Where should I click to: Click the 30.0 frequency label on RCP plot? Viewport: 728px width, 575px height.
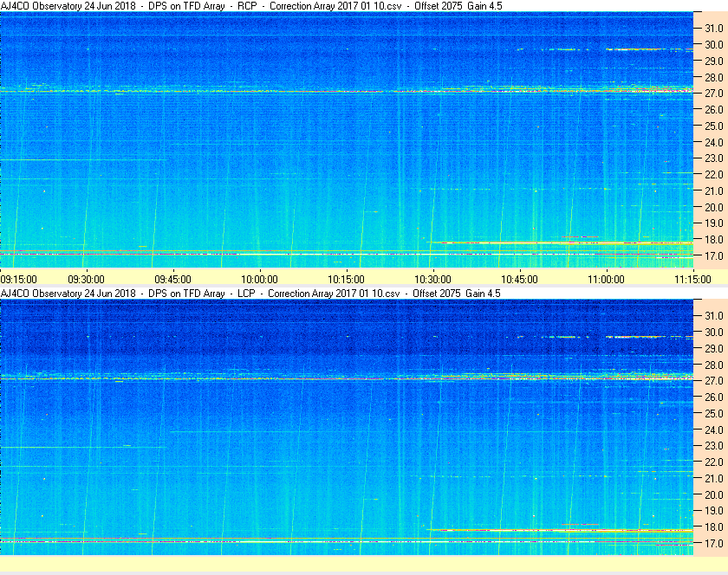point(714,44)
